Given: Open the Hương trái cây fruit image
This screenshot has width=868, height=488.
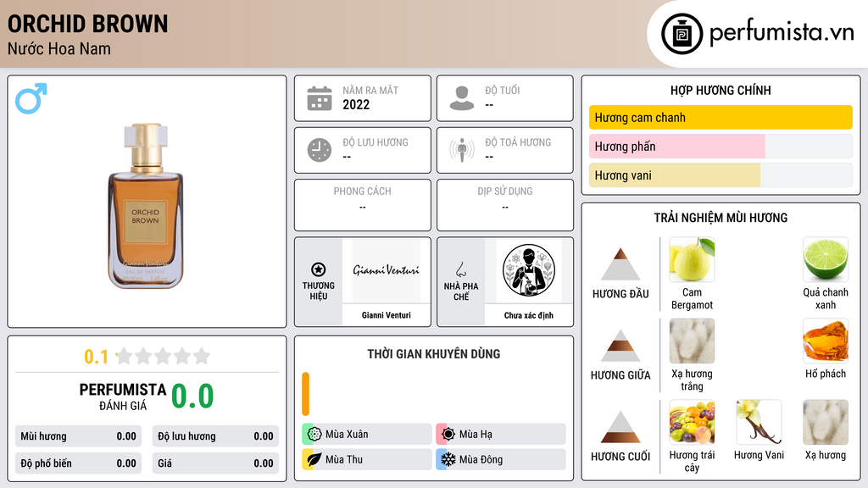Looking at the screenshot, I should 692,422.
